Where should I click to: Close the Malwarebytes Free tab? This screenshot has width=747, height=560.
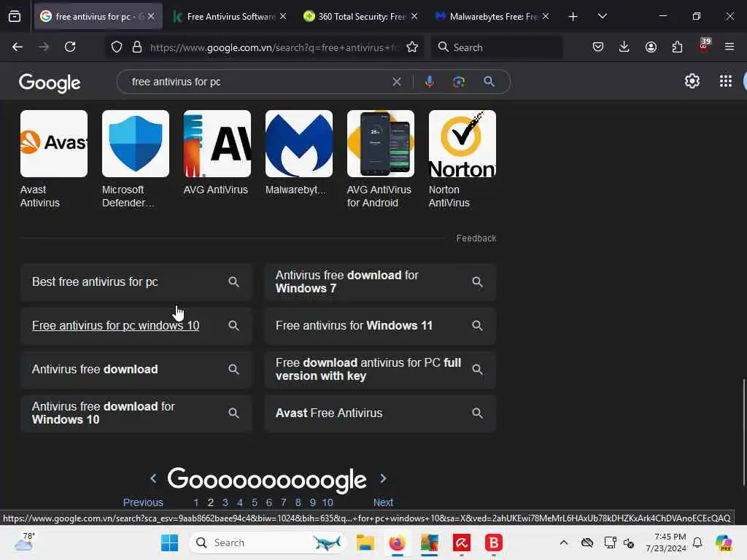(546, 17)
